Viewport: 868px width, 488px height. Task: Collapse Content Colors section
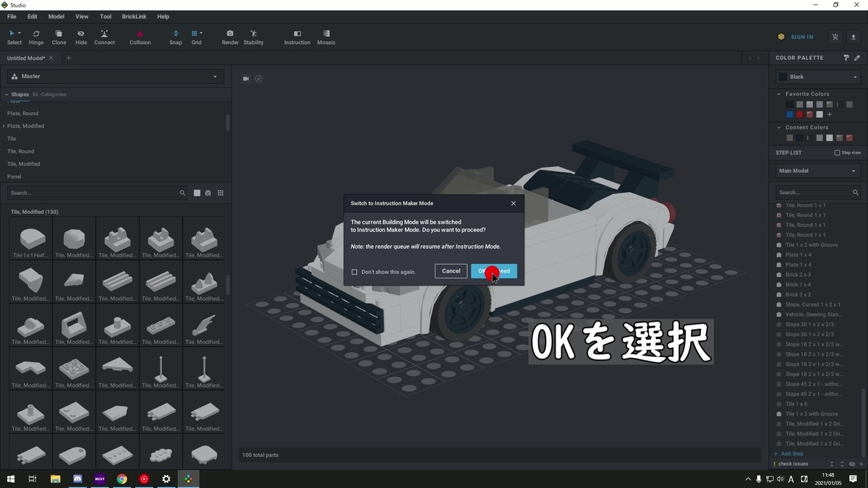[779, 127]
